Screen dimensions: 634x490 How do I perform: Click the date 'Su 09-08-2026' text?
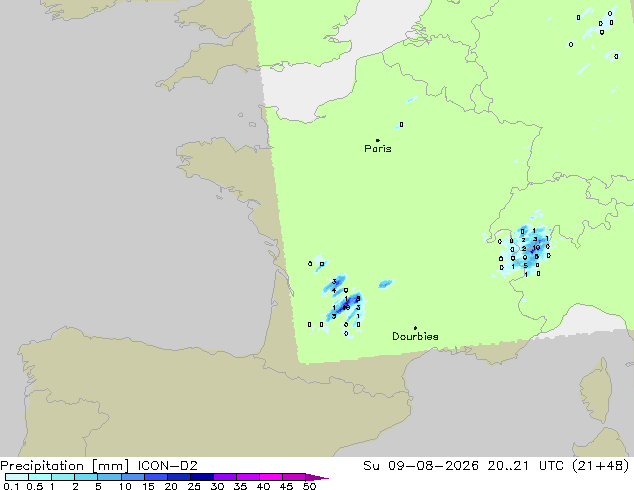pos(421,466)
